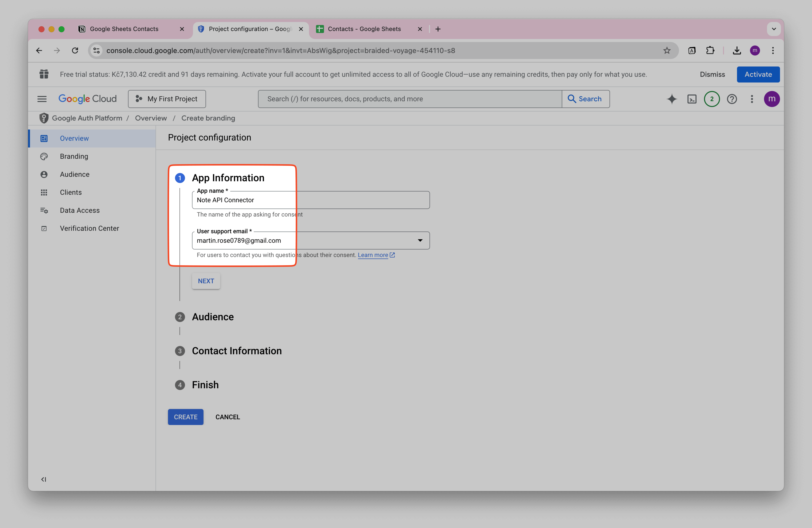Open the My First Project picker
Image resolution: width=812 pixels, height=528 pixels.
(167, 99)
